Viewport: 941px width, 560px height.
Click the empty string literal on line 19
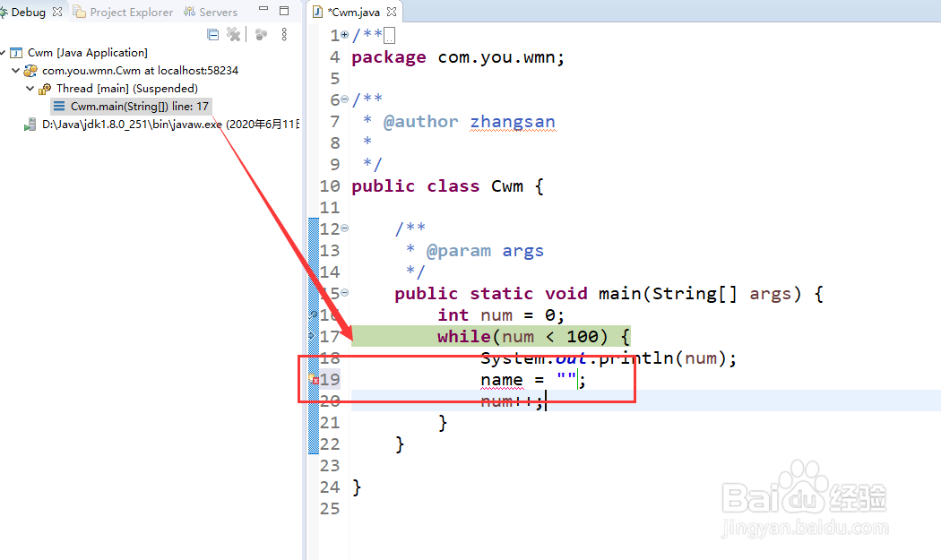pos(566,379)
